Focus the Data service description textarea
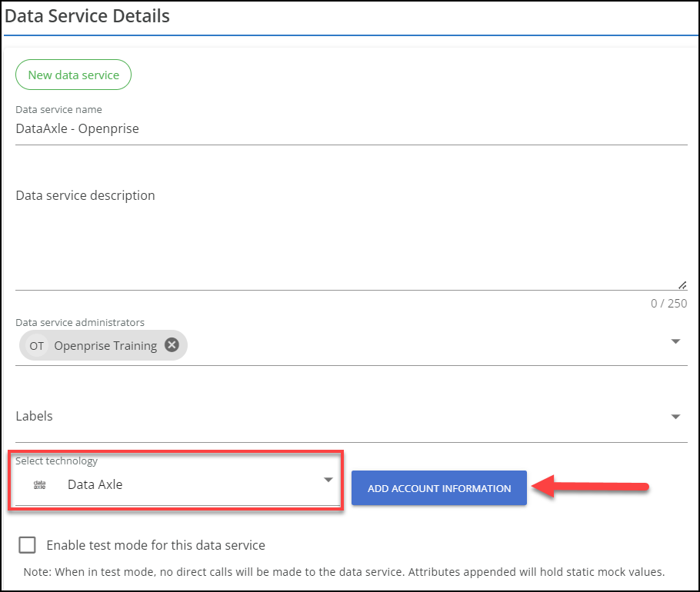Screen dimensions: 700x592 pos(351,237)
